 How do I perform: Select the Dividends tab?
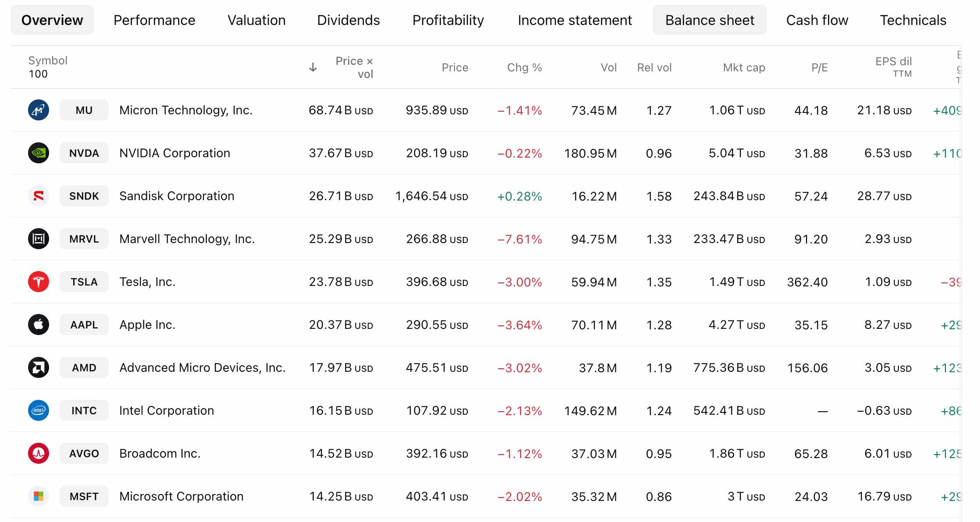(348, 20)
